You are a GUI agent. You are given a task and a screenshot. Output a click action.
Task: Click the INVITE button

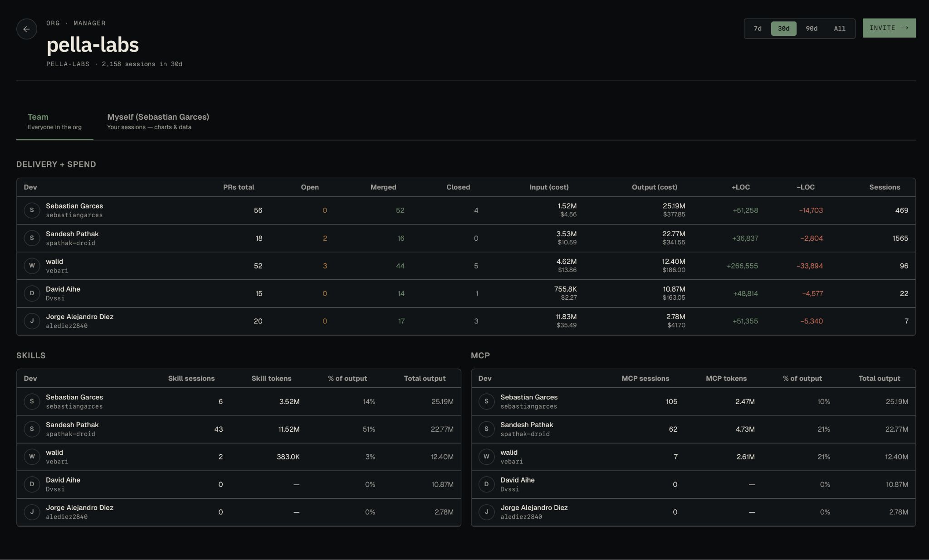pyautogui.click(x=889, y=28)
